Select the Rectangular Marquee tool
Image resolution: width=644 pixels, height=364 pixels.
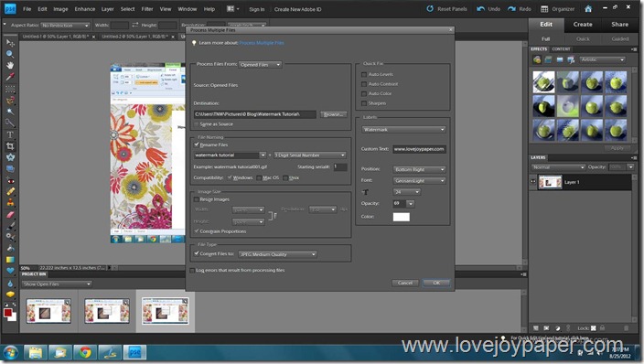(10, 89)
